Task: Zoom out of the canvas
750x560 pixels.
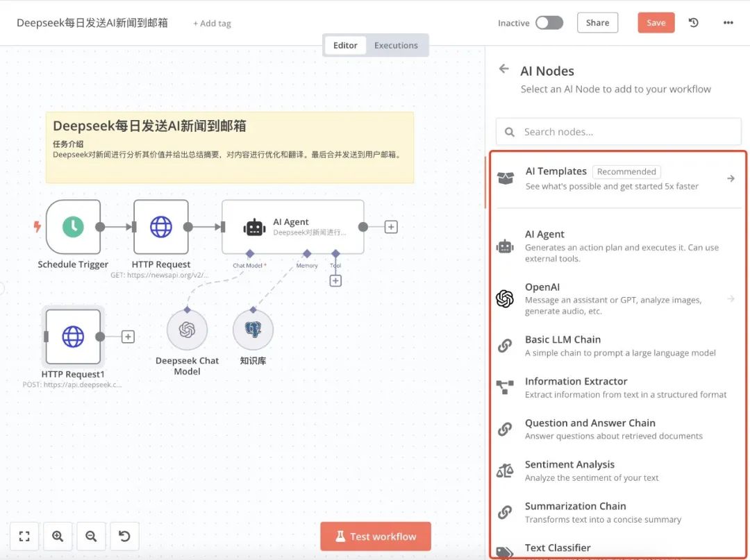Action: pos(91,536)
